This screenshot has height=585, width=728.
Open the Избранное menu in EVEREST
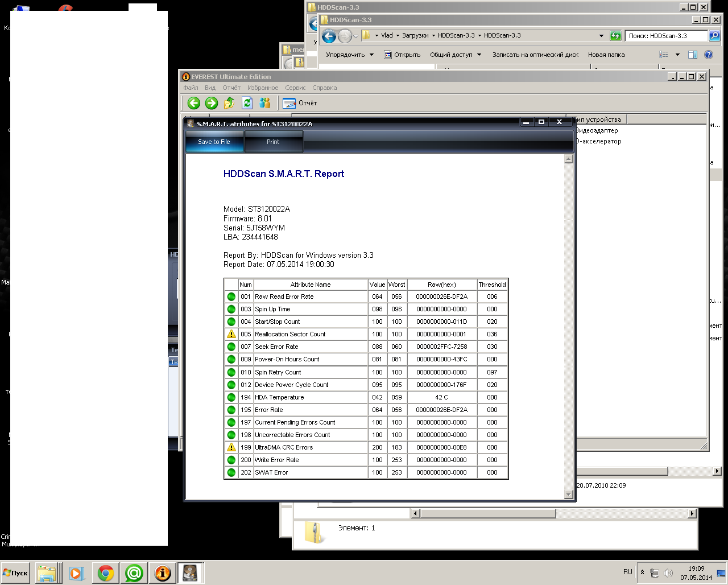click(x=263, y=88)
